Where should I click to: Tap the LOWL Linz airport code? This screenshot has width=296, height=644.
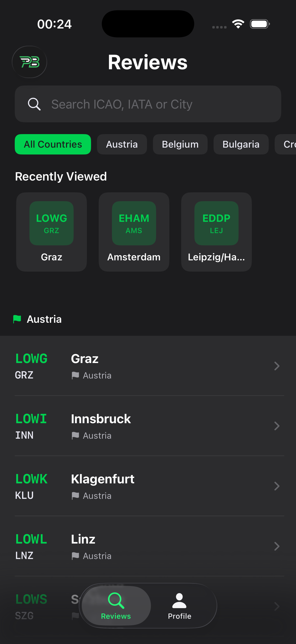coord(31,539)
